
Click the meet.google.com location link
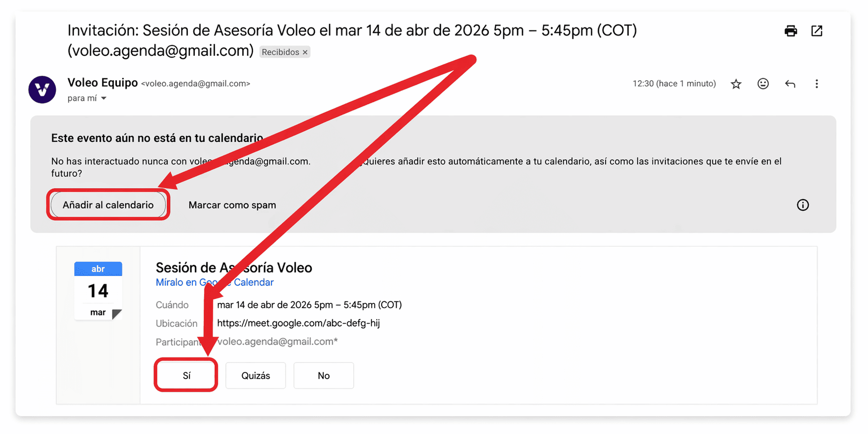click(298, 323)
